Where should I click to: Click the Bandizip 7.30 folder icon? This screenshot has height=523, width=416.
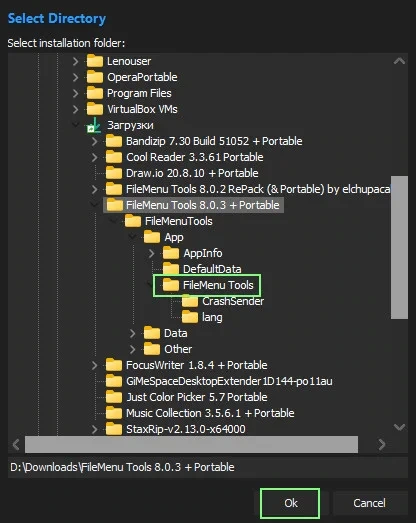pos(114,141)
